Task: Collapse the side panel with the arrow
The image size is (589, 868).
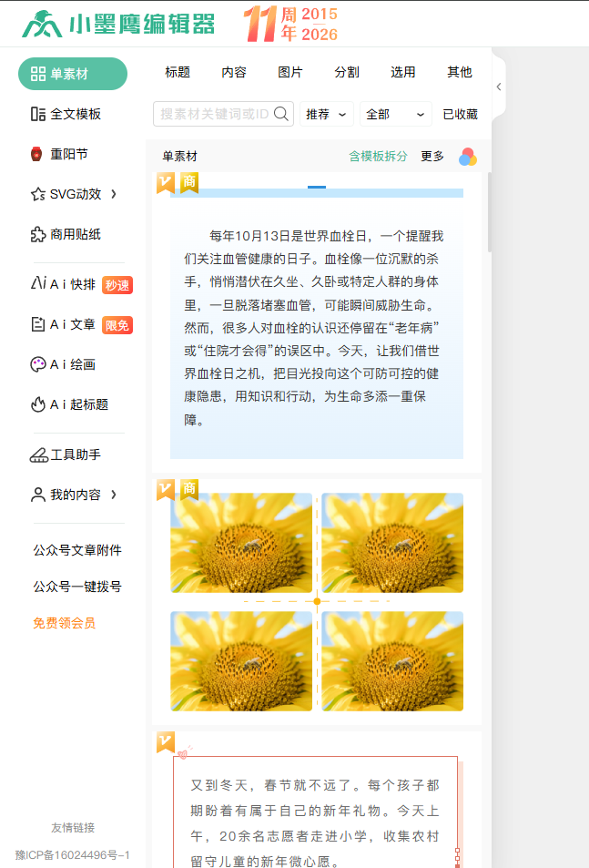Action: [499, 87]
